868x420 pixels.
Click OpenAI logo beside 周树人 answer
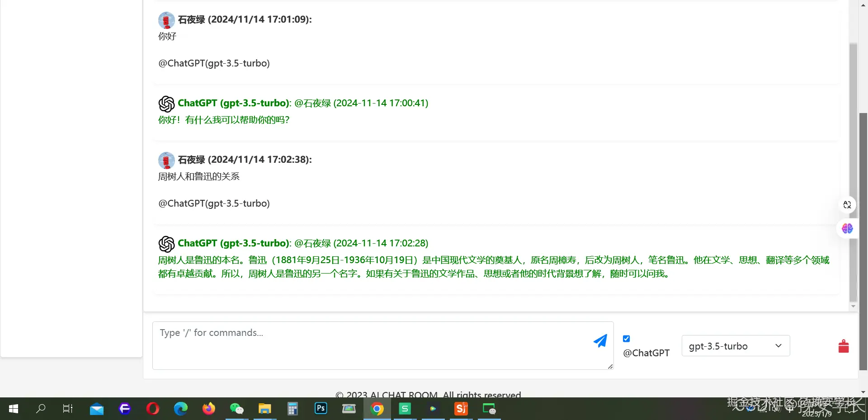167,244
